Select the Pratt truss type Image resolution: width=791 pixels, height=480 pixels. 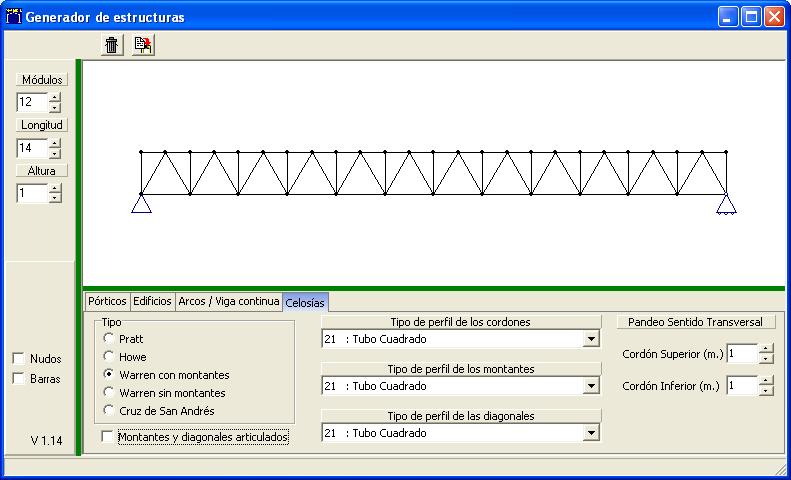coord(108,339)
